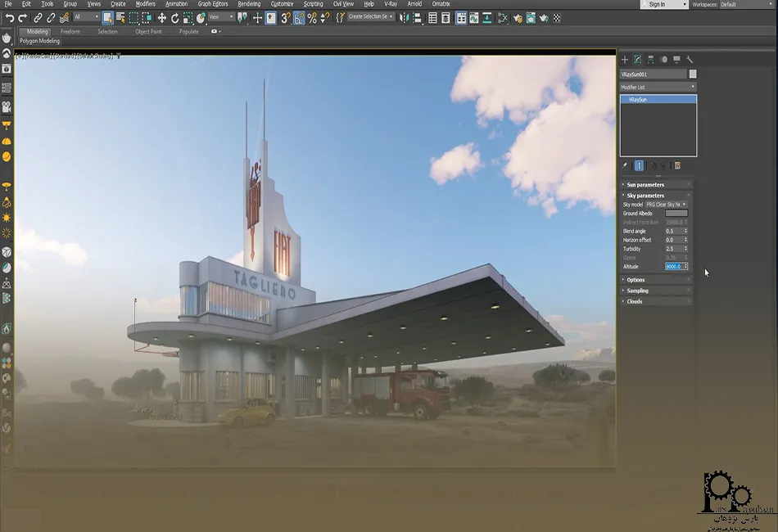This screenshot has height=532, width=778.
Task: Expand the Clouds rollout
Action: pyautogui.click(x=635, y=301)
